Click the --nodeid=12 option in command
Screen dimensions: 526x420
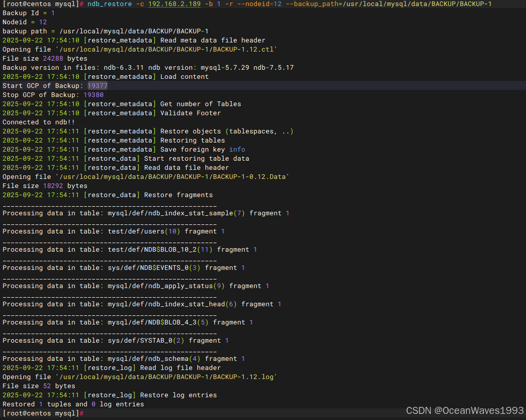[259, 4]
